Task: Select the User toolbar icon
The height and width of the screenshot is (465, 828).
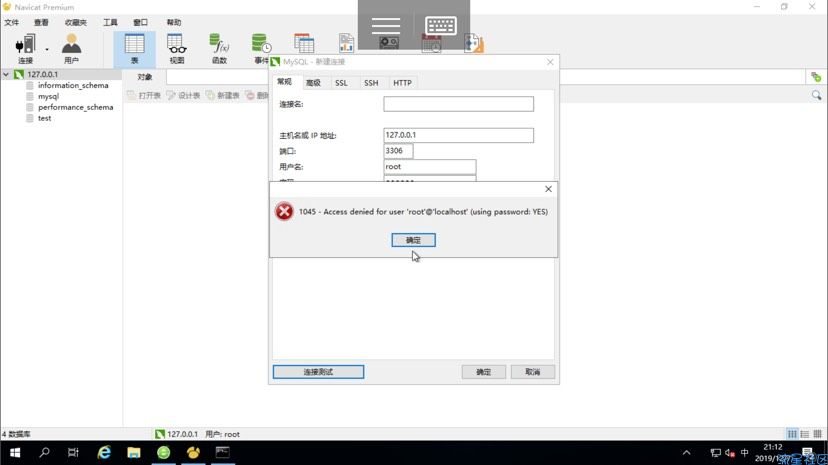Action: (x=71, y=49)
